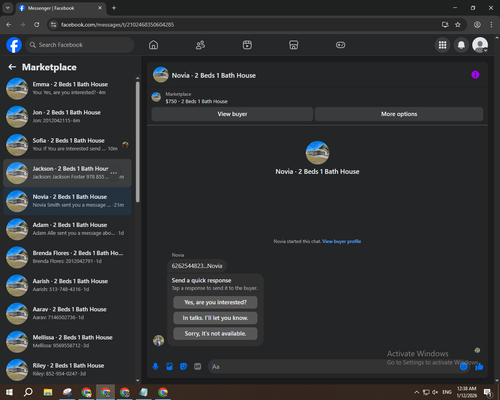The image size is (500, 400).
Task: Send 'Yes, are you interested?' quick response
Action: pos(215,302)
